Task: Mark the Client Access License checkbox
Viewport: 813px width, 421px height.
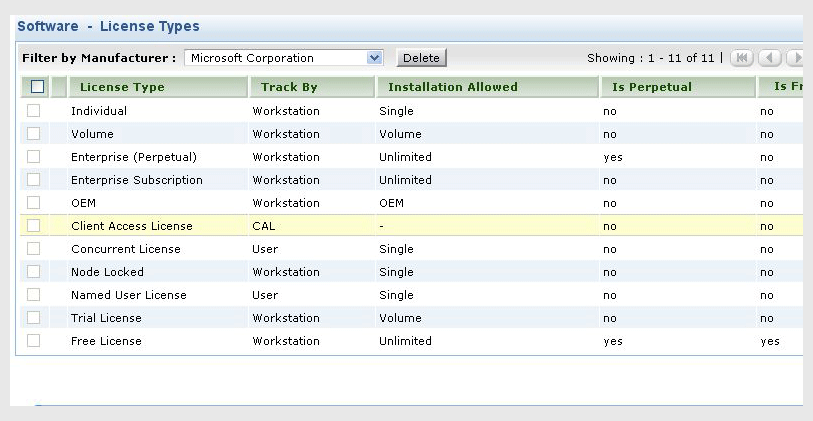Action: 33,226
